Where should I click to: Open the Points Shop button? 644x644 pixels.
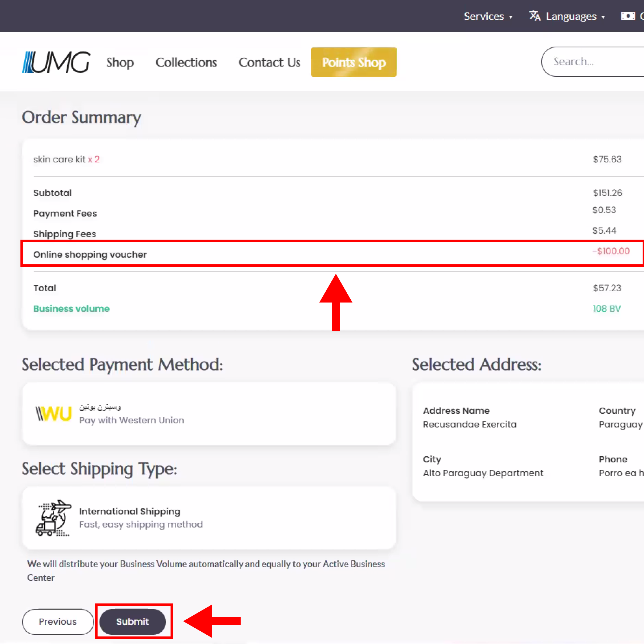click(354, 62)
